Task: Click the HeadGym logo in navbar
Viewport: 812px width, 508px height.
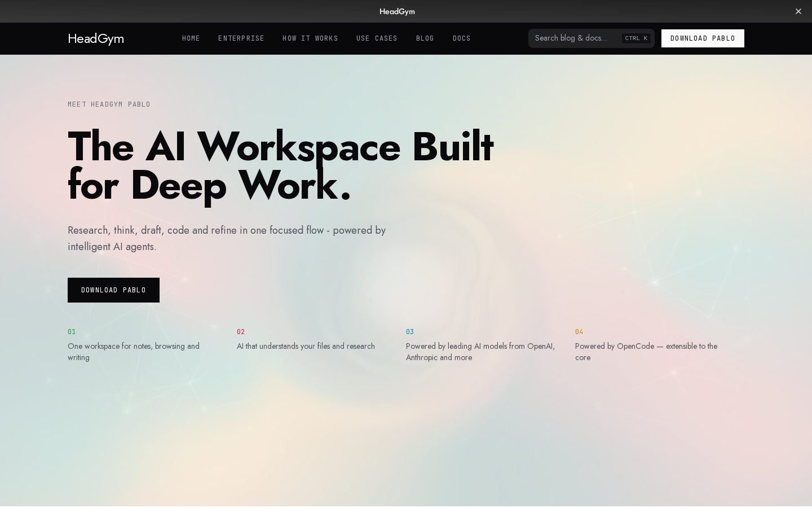Action: pos(96,38)
